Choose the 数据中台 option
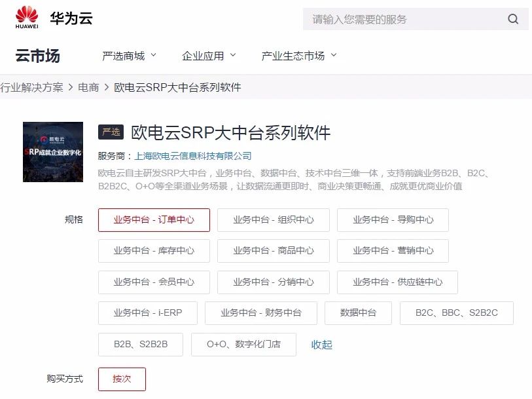The image size is (532, 399). (359, 313)
